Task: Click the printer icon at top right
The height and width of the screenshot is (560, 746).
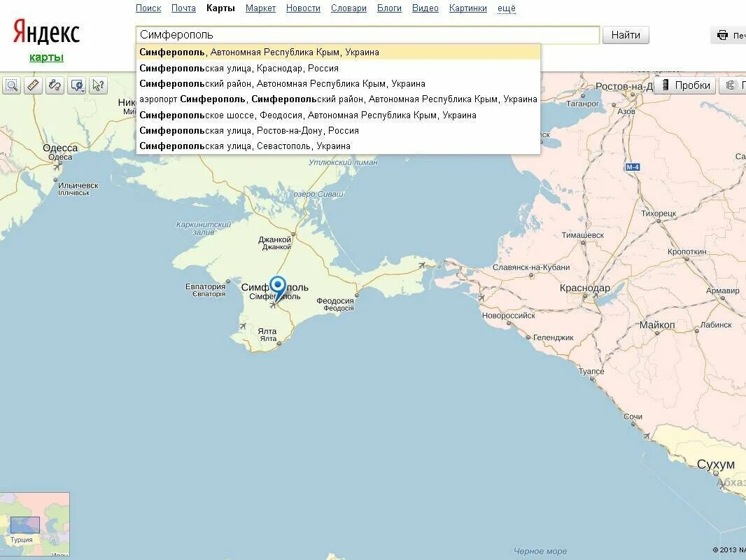Action: (x=722, y=35)
